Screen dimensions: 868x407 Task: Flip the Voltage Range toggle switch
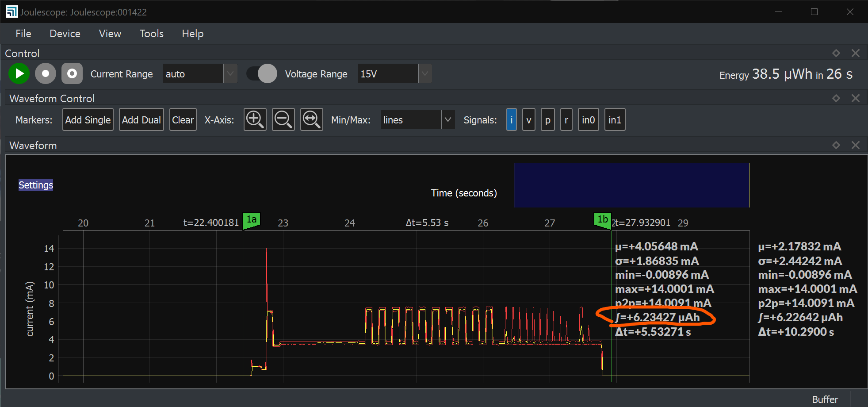(260, 73)
